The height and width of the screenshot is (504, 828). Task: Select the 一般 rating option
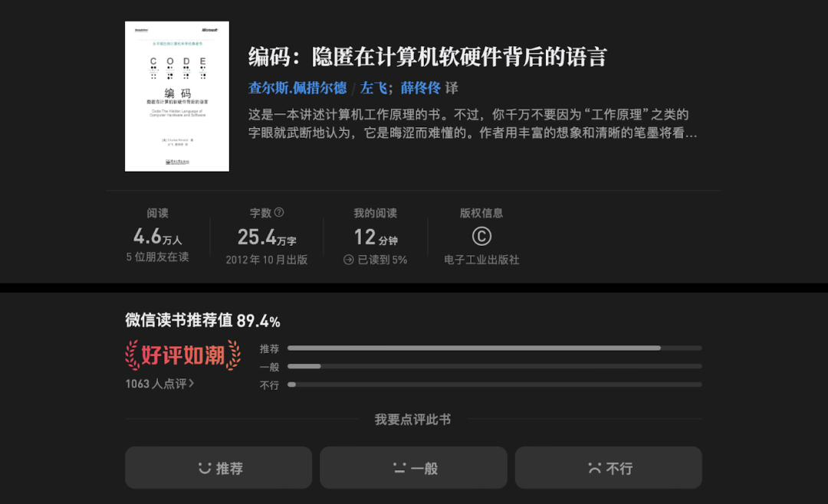(413, 467)
